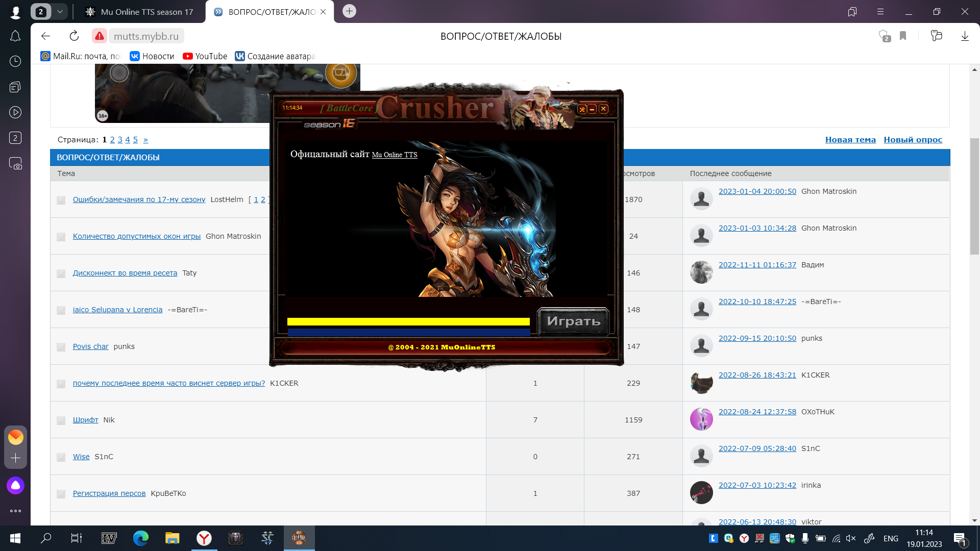Click mutts.mybb.ru address field
Viewport: 980px width, 551px height.
pyautogui.click(x=146, y=36)
